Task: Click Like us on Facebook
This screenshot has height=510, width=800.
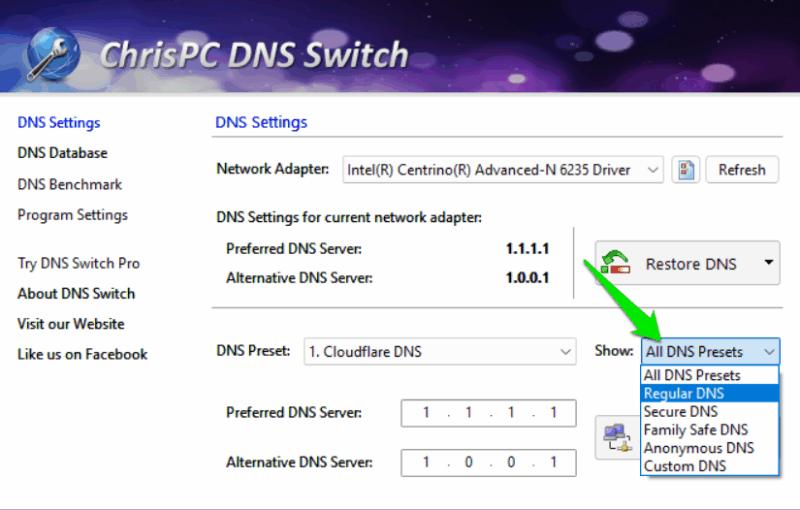Action: (82, 354)
